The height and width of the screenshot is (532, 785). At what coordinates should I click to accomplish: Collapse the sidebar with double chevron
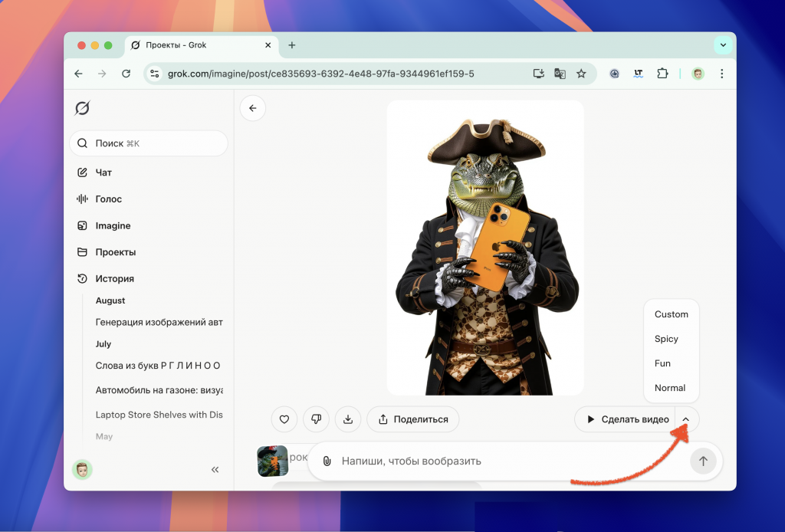pyautogui.click(x=215, y=470)
